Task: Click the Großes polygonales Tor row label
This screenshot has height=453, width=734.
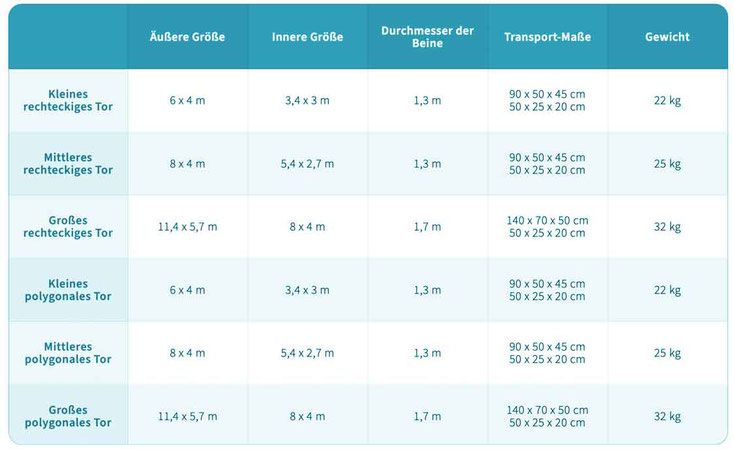Action: tap(68, 416)
